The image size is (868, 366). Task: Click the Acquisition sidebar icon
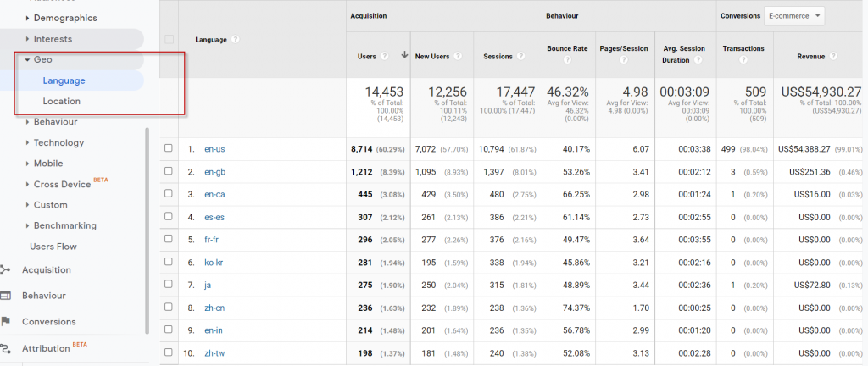click(6, 270)
